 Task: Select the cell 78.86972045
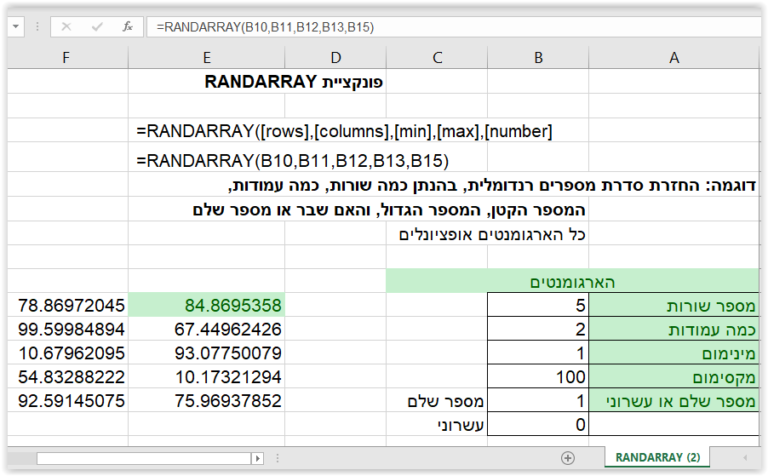68,305
